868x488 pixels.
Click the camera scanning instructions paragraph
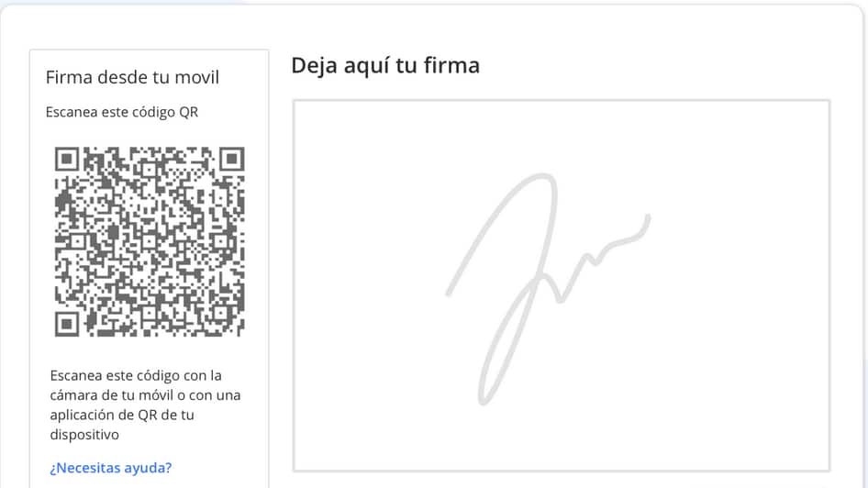pos(145,405)
